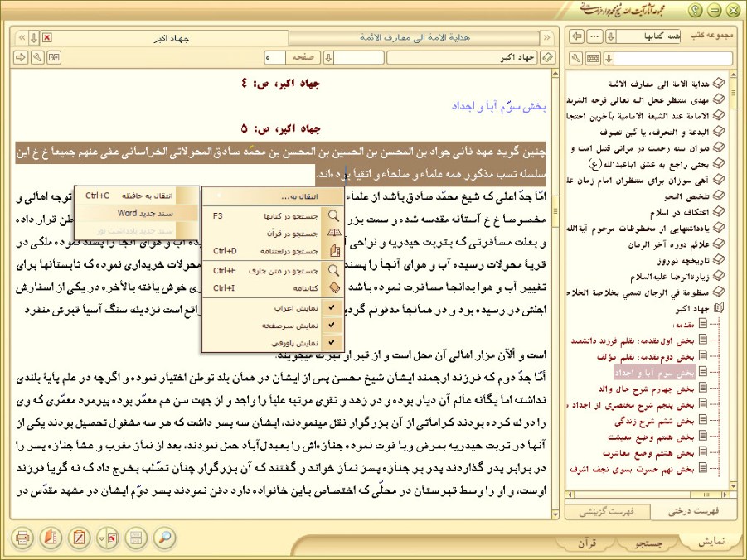Click book icon next to اعتکاف در اسلام
This screenshot has width=747, height=560.
pos(718,212)
